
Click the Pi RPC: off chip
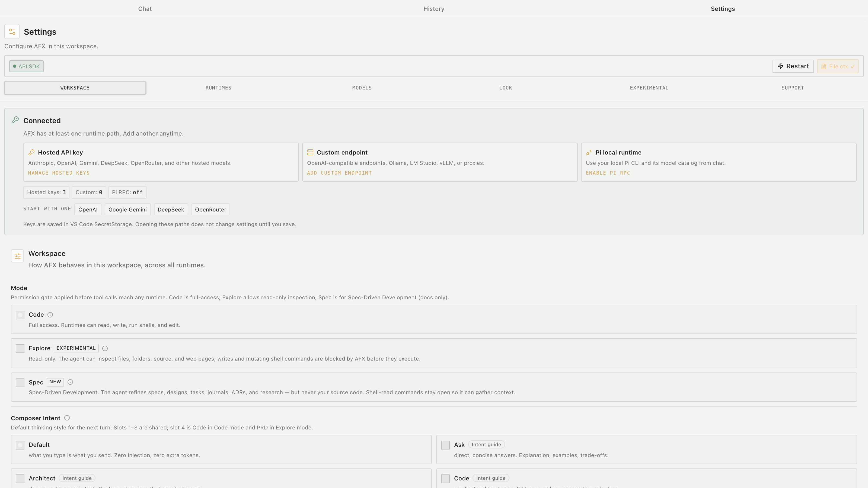click(x=127, y=192)
